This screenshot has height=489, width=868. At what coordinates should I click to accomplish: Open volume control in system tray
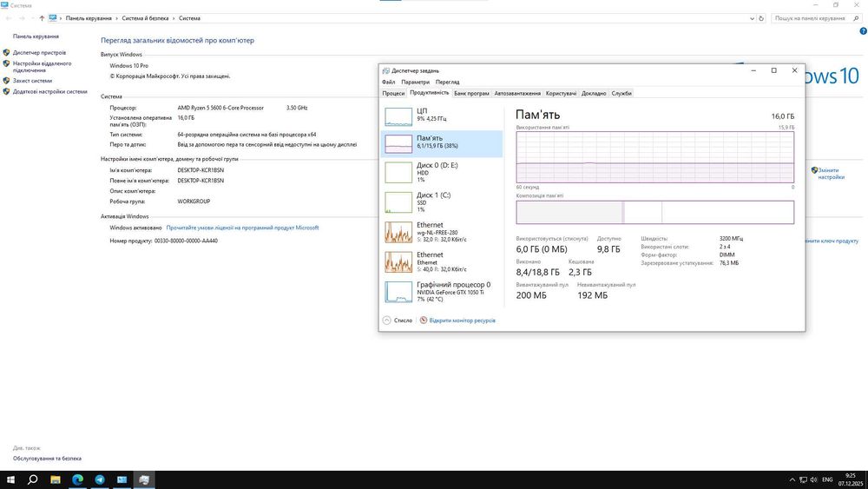coord(814,479)
